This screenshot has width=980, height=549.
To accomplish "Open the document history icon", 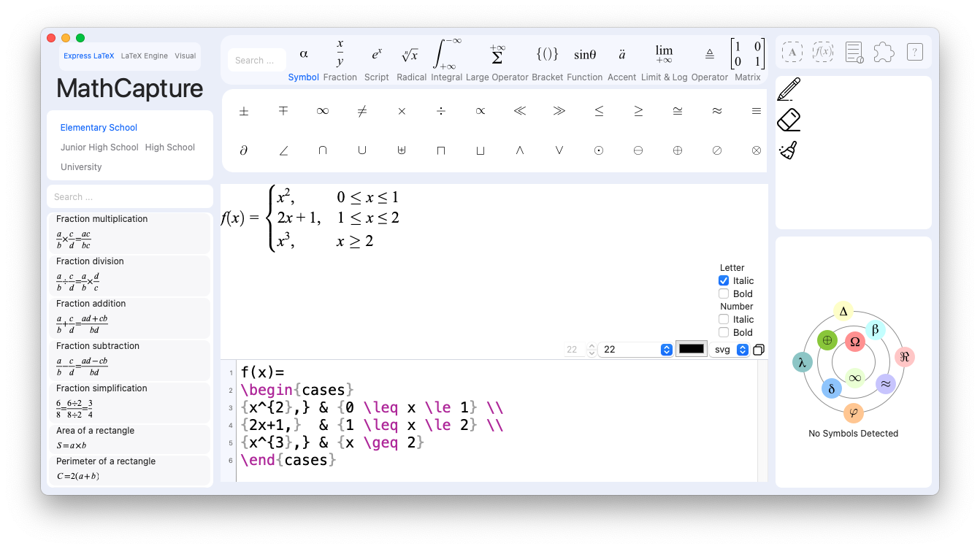I will (853, 52).
